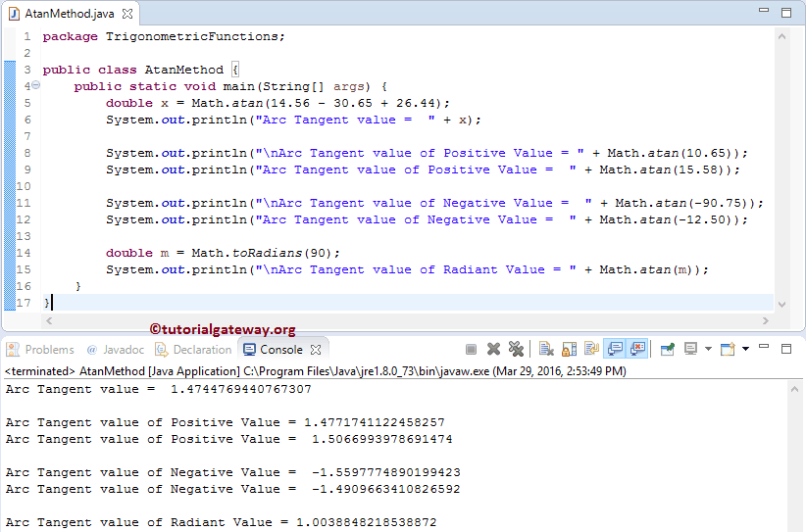Open the Declaration tab
Screen dimensions: 806x532
pos(193,350)
